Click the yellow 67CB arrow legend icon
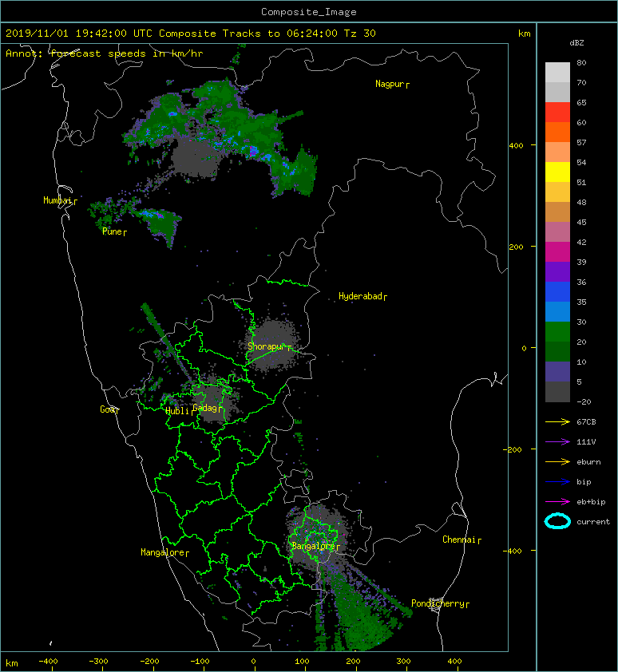The image size is (618, 672). click(557, 422)
